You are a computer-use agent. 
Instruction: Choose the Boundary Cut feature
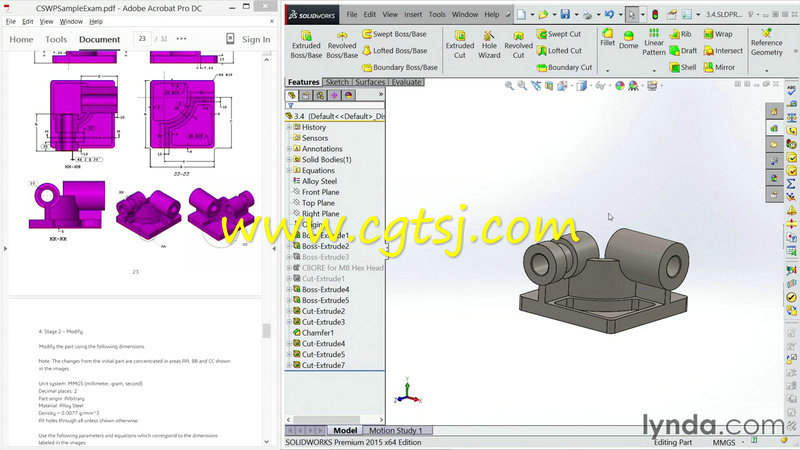(x=564, y=67)
